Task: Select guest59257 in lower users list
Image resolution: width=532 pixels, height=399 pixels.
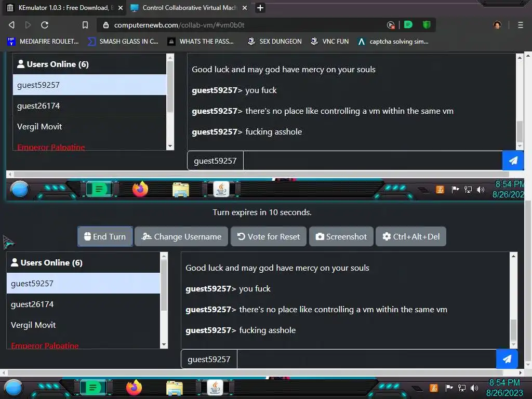Action: [83, 283]
